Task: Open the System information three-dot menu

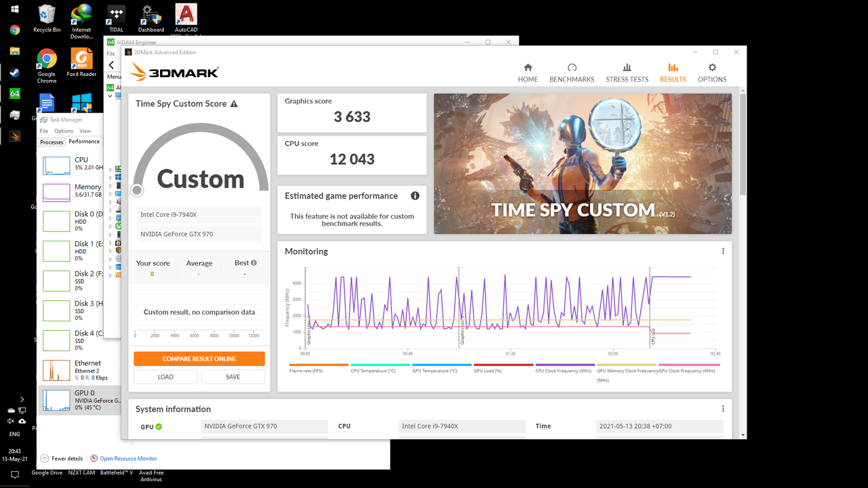Action: click(723, 409)
